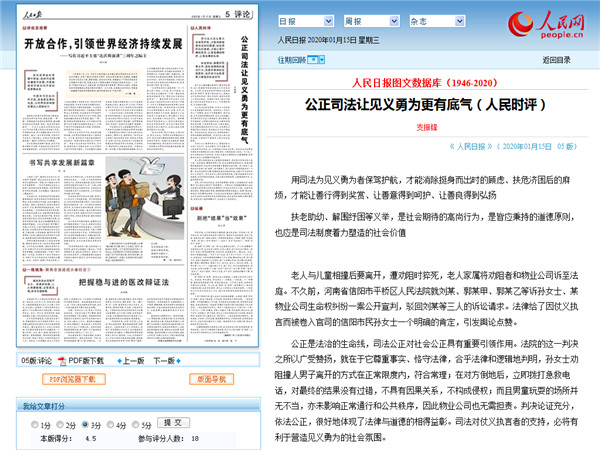Click the 版面导航 button
This screenshot has height=450, width=600.
211,379
